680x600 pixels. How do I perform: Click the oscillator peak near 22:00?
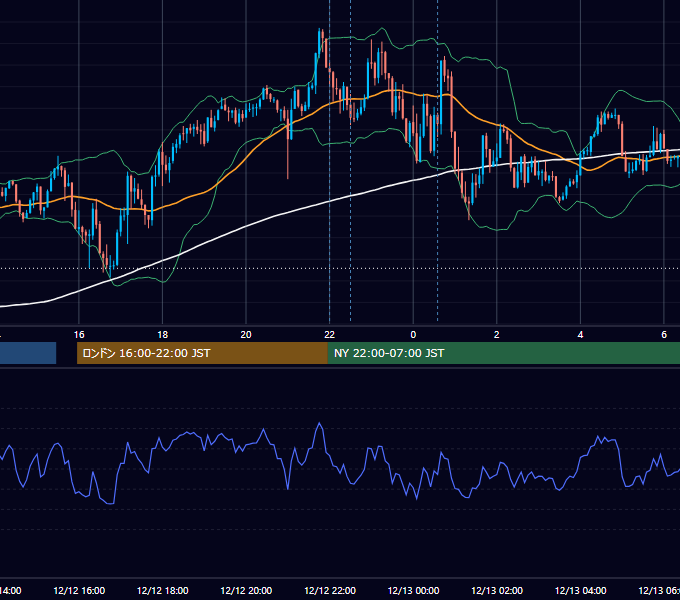point(320,424)
